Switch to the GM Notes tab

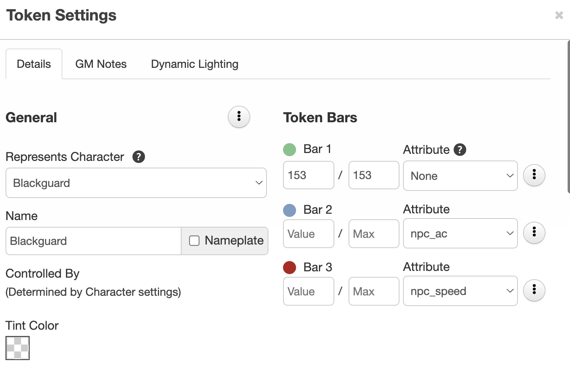point(101,64)
